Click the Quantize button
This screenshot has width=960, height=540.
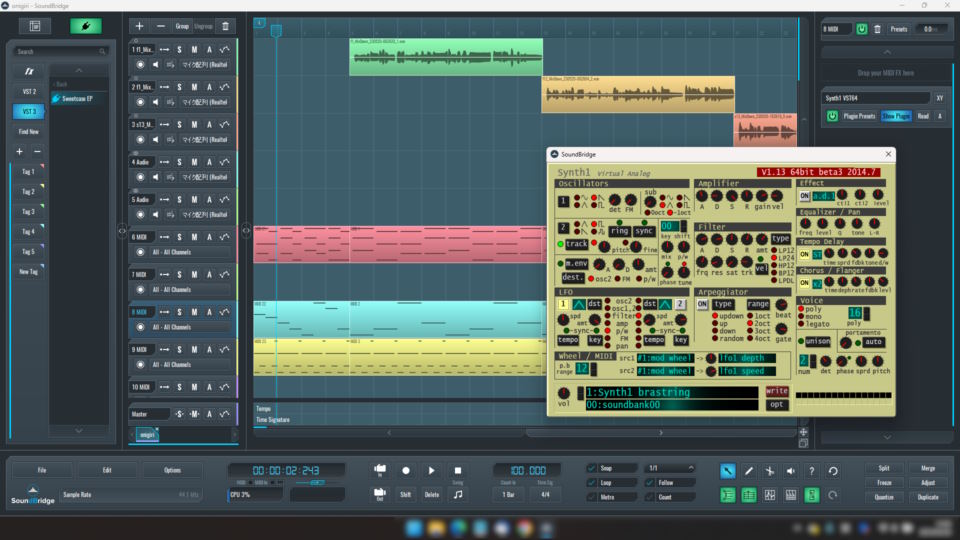pos(884,498)
